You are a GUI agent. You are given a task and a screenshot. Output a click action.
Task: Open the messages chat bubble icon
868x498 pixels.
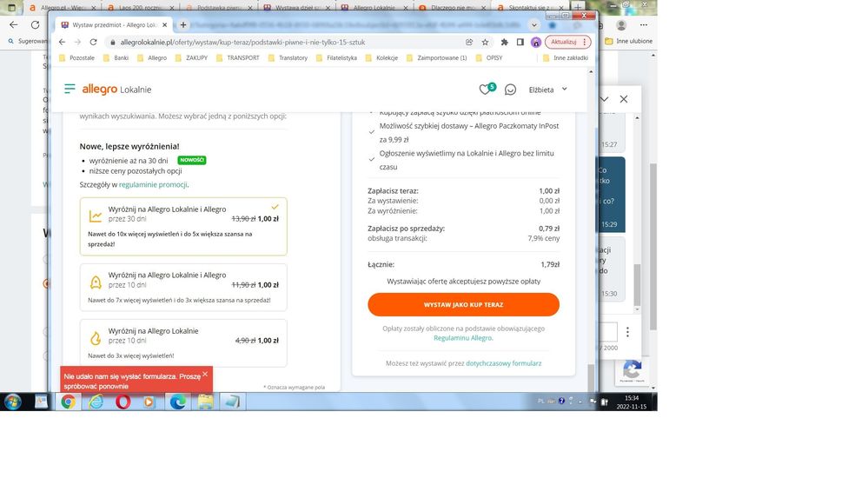pos(510,90)
